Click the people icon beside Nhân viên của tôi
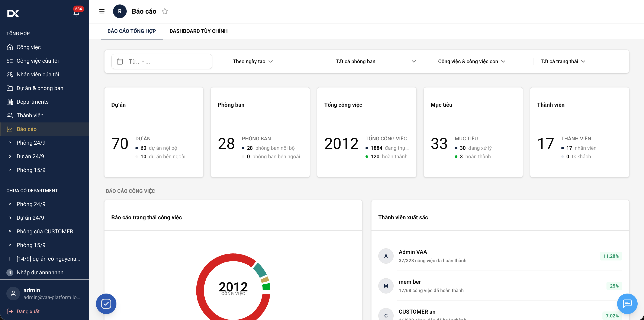This screenshot has height=320, width=644. click(x=10, y=74)
